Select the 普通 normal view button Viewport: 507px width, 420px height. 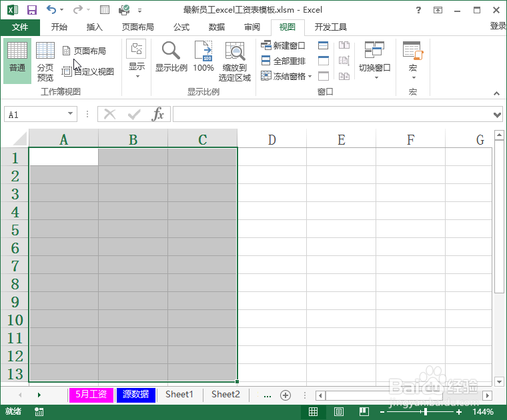point(17,61)
